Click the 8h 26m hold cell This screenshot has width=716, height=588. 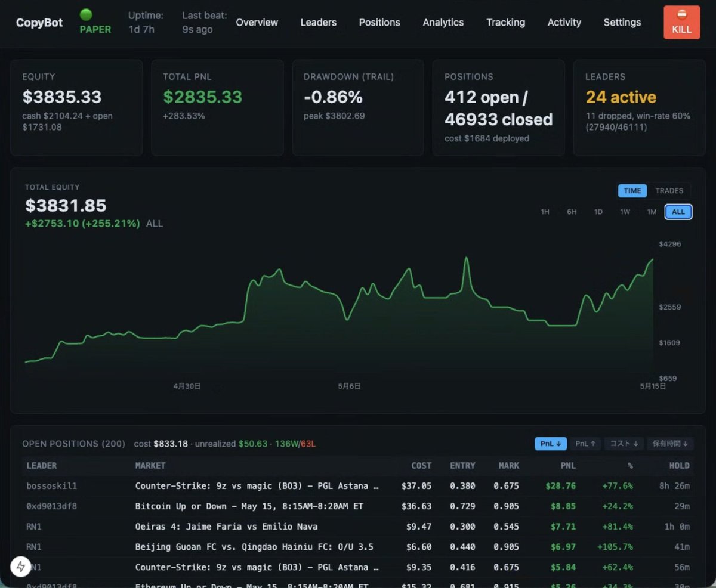pos(674,486)
